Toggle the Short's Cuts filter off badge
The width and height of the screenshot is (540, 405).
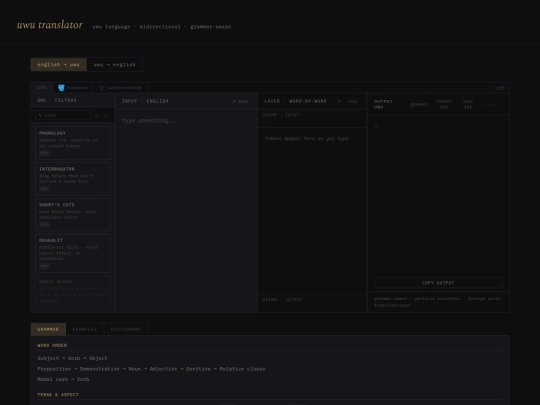tap(44, 225)
